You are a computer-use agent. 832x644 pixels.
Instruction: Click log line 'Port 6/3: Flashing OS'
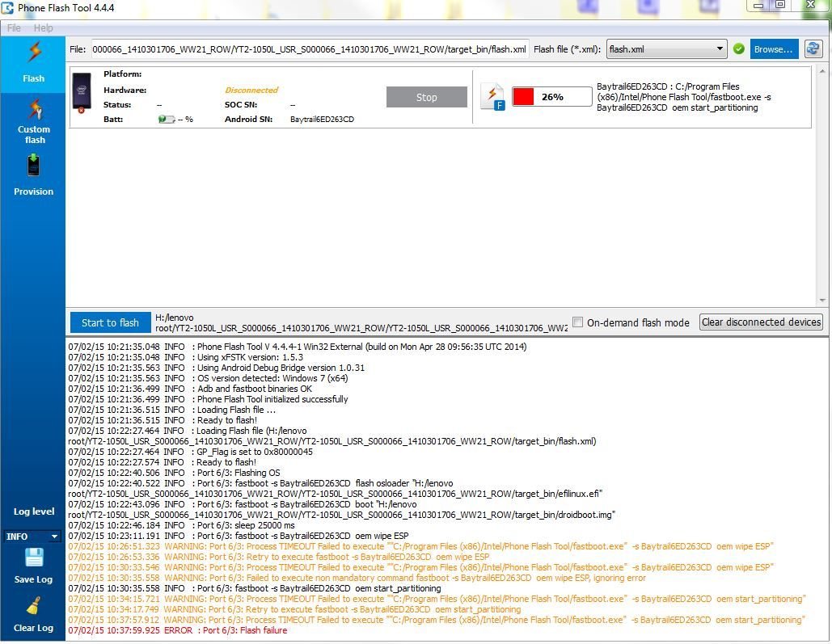174,473
